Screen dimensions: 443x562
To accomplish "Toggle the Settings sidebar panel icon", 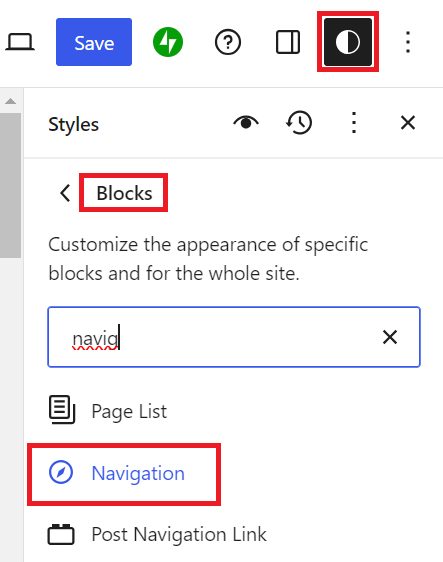I will pos(288,42).
